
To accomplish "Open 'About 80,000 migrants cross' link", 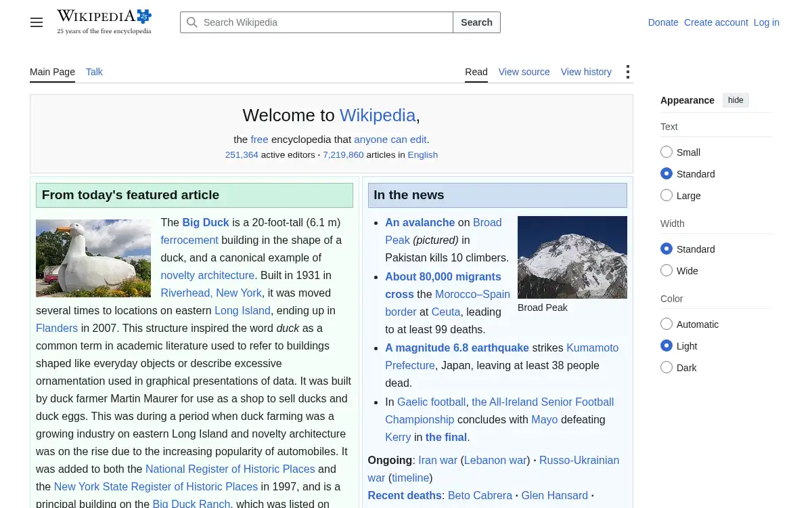I will 443,285.
